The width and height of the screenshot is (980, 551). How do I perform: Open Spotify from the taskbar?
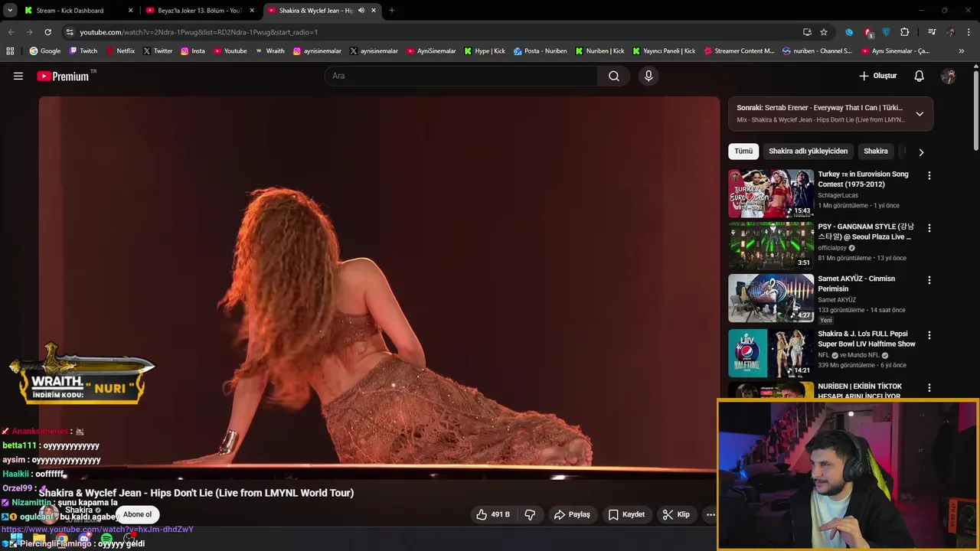click(x=106, y=540)
